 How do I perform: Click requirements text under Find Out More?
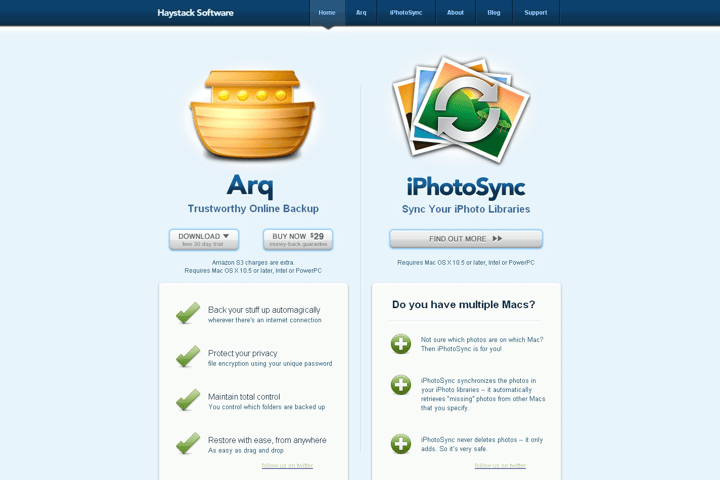[x=466, y=262]
